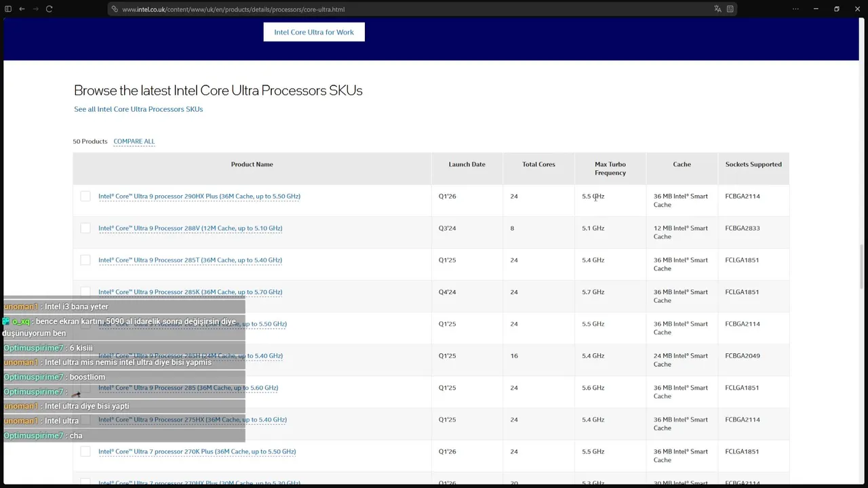868x488 pixels.
Task: Reload the page with the refresh icon
Action: pos(49,9)
